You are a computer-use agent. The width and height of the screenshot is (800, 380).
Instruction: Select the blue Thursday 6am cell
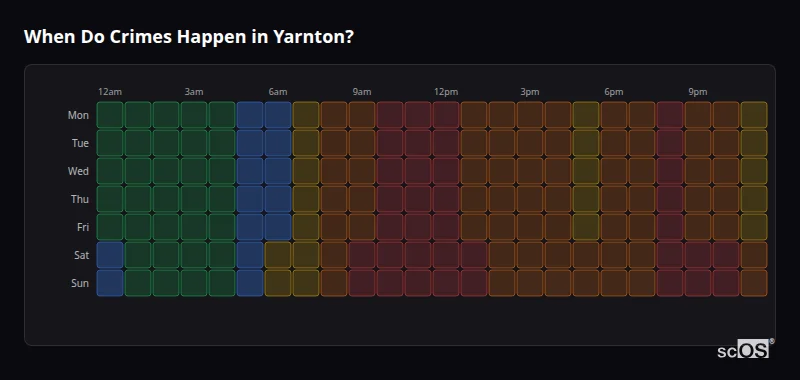[278, 199]
